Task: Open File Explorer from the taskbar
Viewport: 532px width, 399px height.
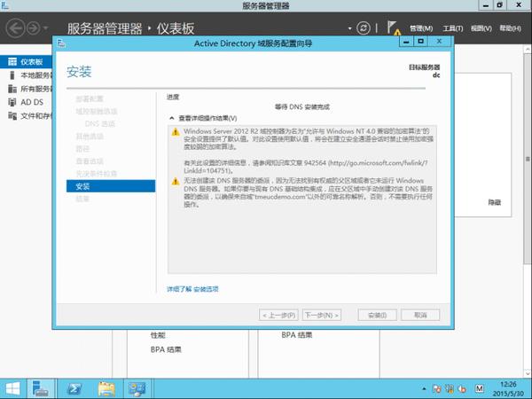Action: point(106,389)
